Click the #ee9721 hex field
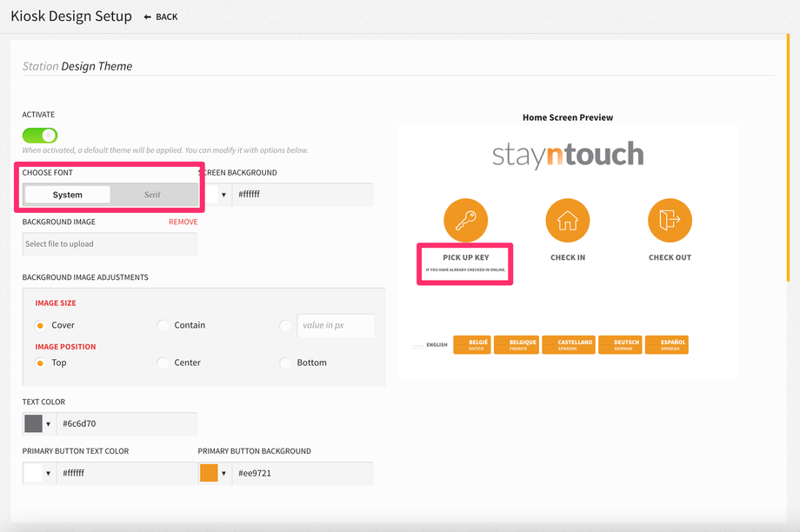This screenshot has width=800, height=532. click(303, 473)
